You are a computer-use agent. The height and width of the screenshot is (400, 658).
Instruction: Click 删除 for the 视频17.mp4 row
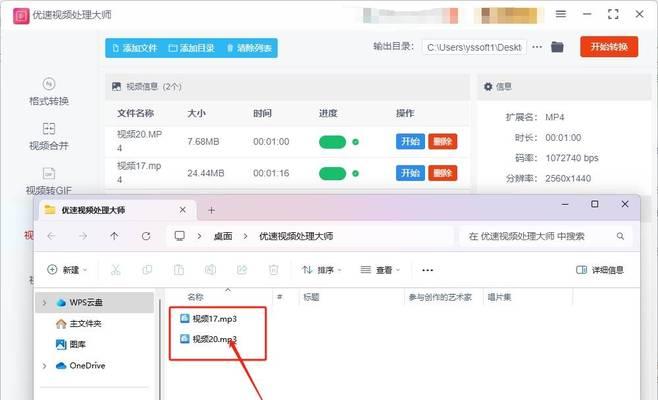click(442, 173)
